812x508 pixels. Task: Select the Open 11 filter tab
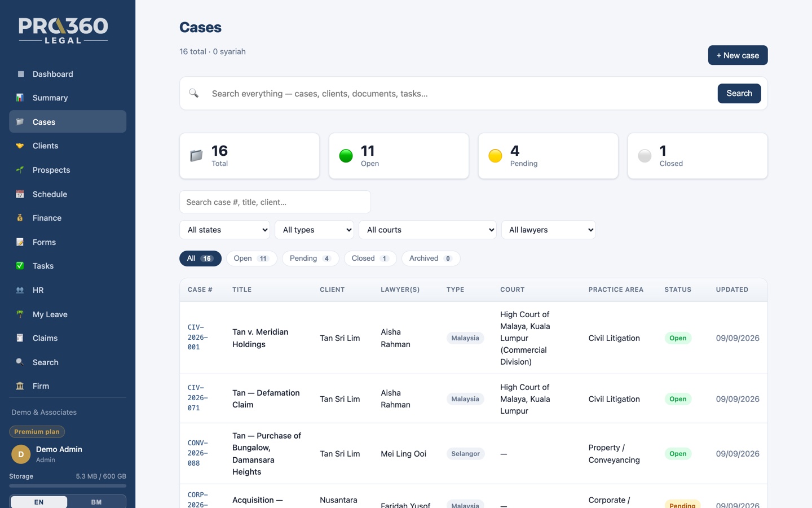point(251,259)
